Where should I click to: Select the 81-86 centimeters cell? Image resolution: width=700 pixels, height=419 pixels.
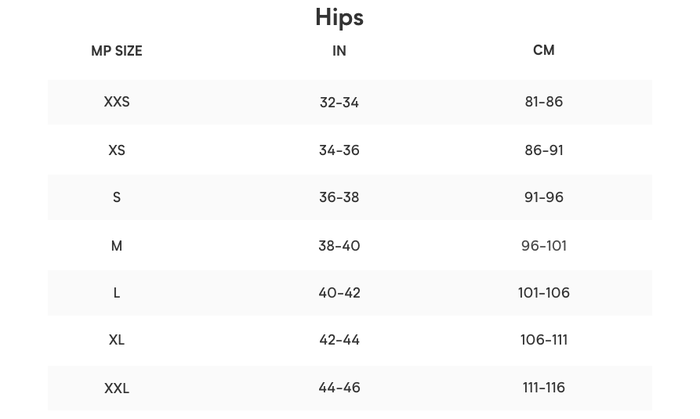tap(543, 102)
